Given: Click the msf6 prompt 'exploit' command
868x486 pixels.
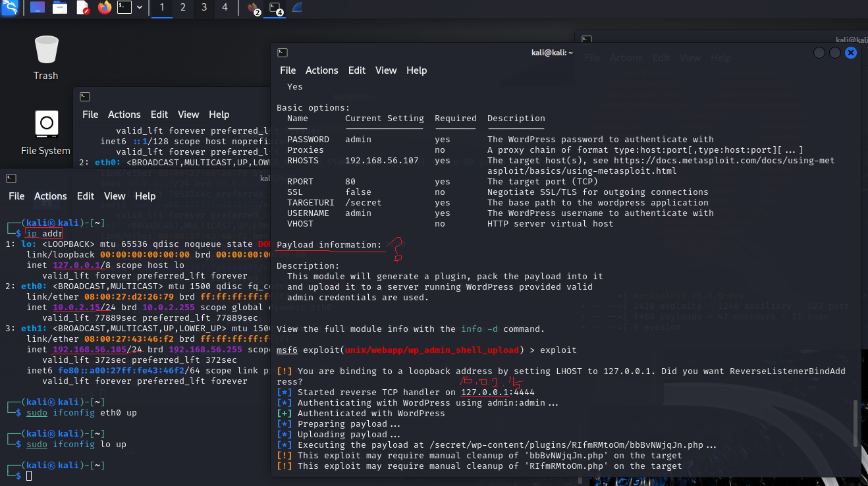Looking at the screenshot, I should 558,350.
